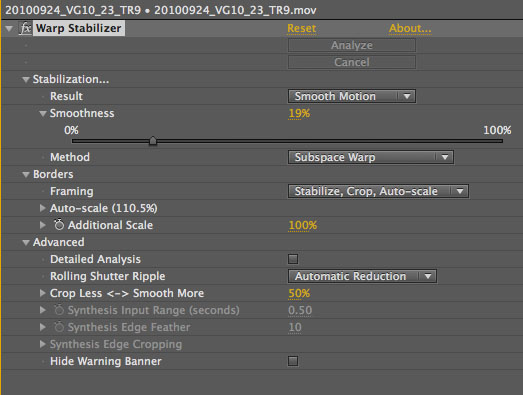Screen dimensions: 523x395
Task: Click the 0% label under Smoothness
Action: click(x=71, y=130)
